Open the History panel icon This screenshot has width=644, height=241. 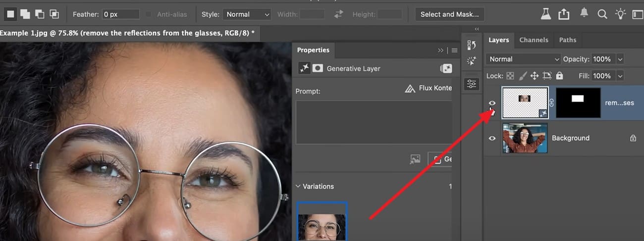(471, 46)
